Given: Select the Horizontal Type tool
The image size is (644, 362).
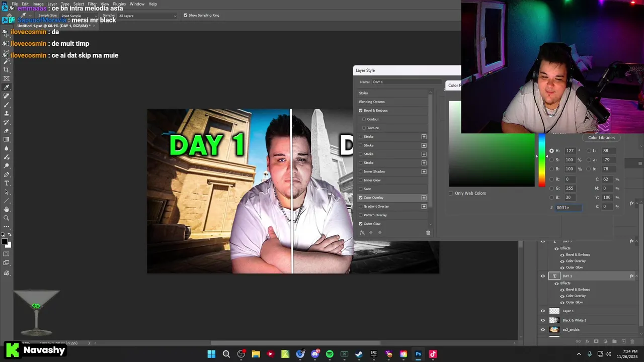Looking at the screenshot, I should point(7,183).
